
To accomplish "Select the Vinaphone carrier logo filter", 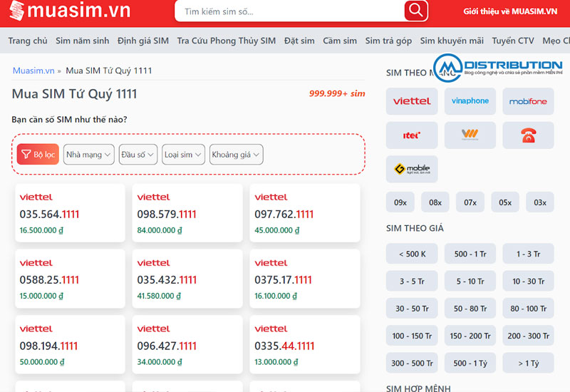I will pyautogui.click(x=470, y=101).
